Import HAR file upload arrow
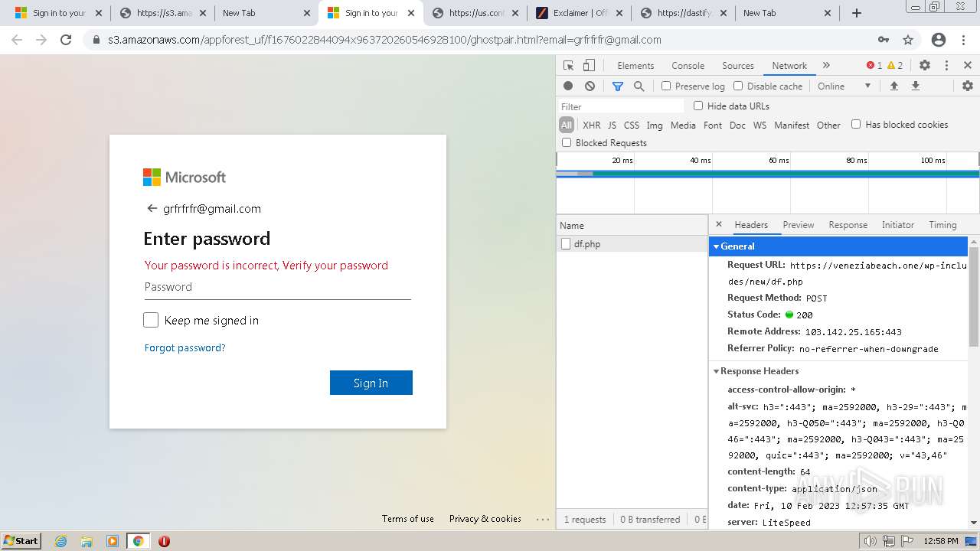 pyautogui.click(x=893, y=86)
